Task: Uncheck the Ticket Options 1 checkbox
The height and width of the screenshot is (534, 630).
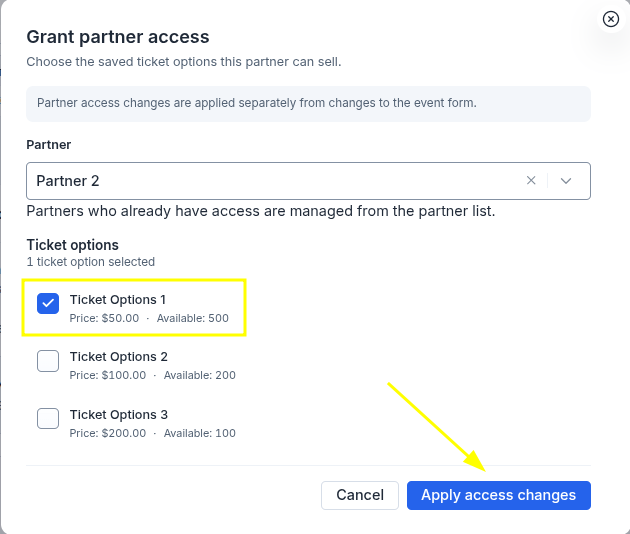Action: (48, 303)
